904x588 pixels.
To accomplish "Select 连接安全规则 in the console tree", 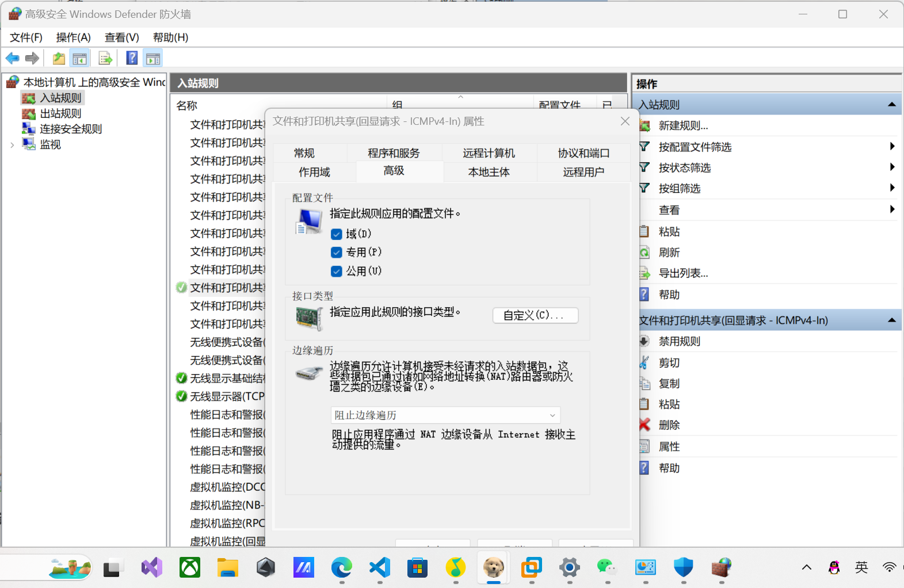I will tap(71, 129).
